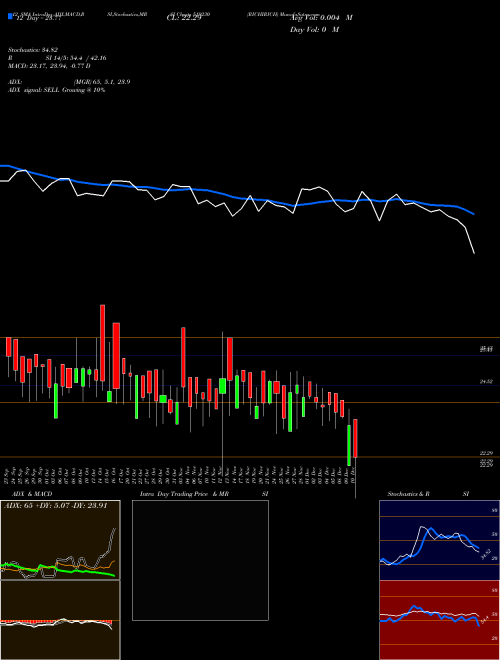Viewport: 500px width, 660px height.
Task: Open the red RSI mini chart
Action: point(439,620)
